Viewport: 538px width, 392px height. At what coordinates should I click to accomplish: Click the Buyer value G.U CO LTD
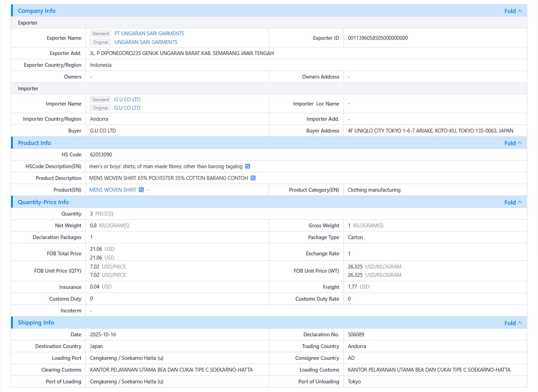coord(103,131)
